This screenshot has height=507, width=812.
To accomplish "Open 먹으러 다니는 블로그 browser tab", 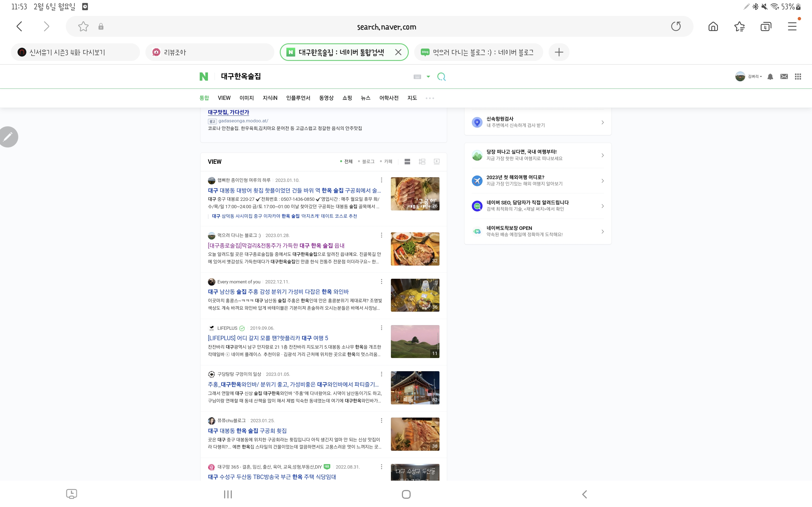I will coord(478,52).
